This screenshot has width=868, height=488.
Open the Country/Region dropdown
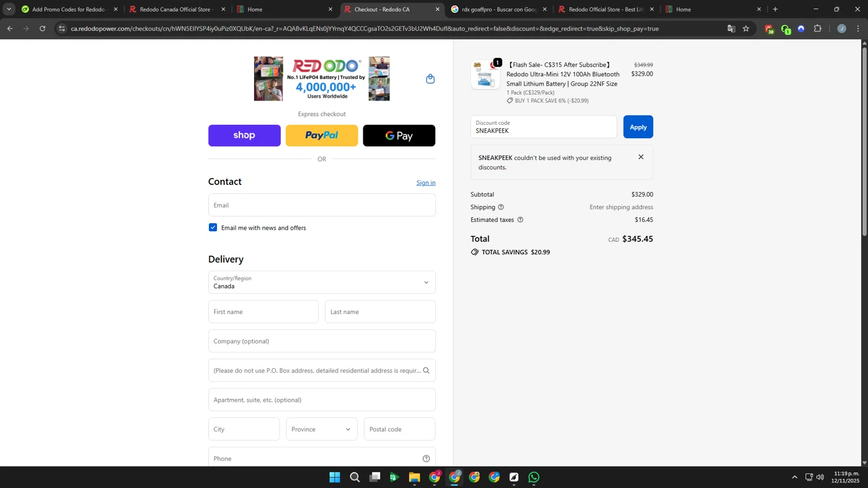(322, 282)
